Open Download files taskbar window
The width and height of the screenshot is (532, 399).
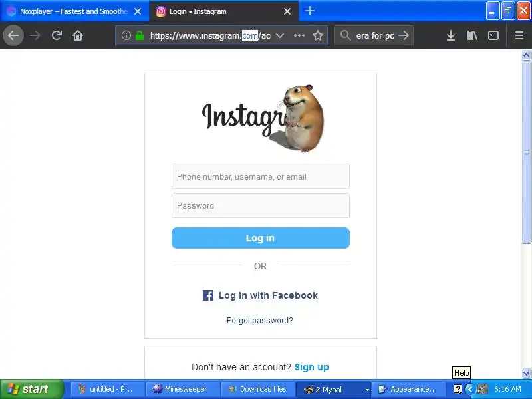point(257,389)
